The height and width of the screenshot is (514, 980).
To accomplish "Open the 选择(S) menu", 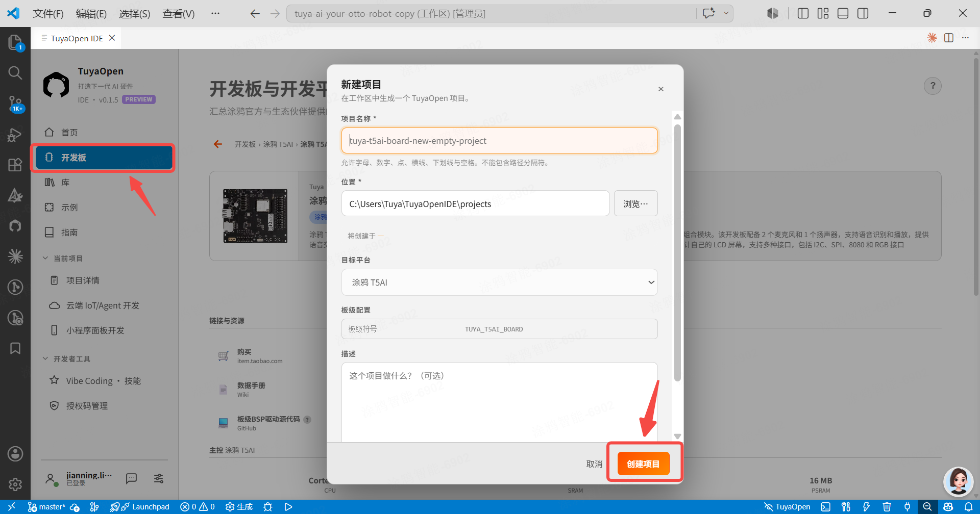I will [135, 14].
